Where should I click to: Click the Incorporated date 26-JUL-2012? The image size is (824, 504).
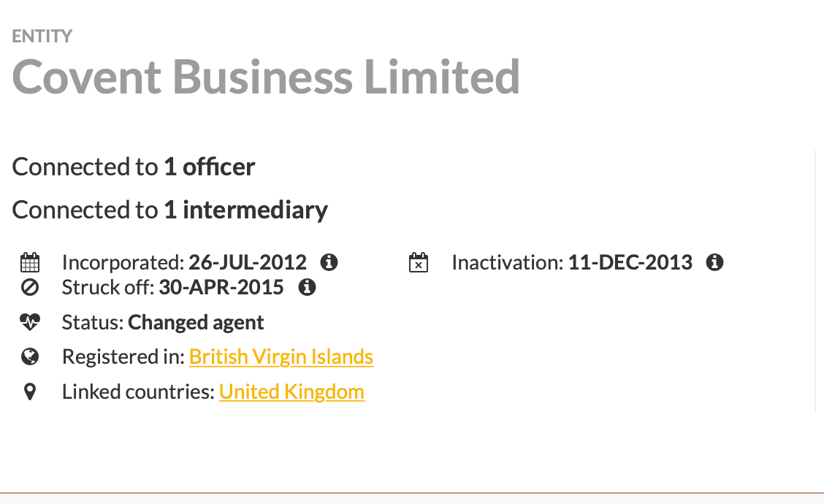[x=248, y=262]
